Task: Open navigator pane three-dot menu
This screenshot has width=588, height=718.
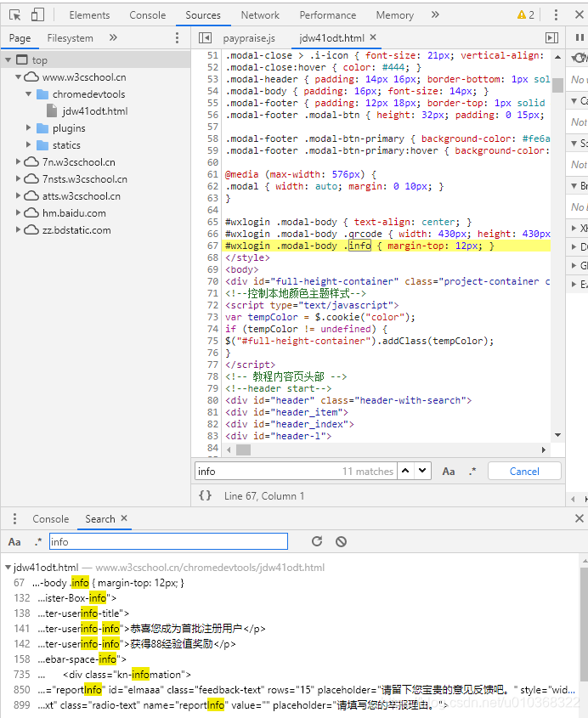Action: coord(178,38)
